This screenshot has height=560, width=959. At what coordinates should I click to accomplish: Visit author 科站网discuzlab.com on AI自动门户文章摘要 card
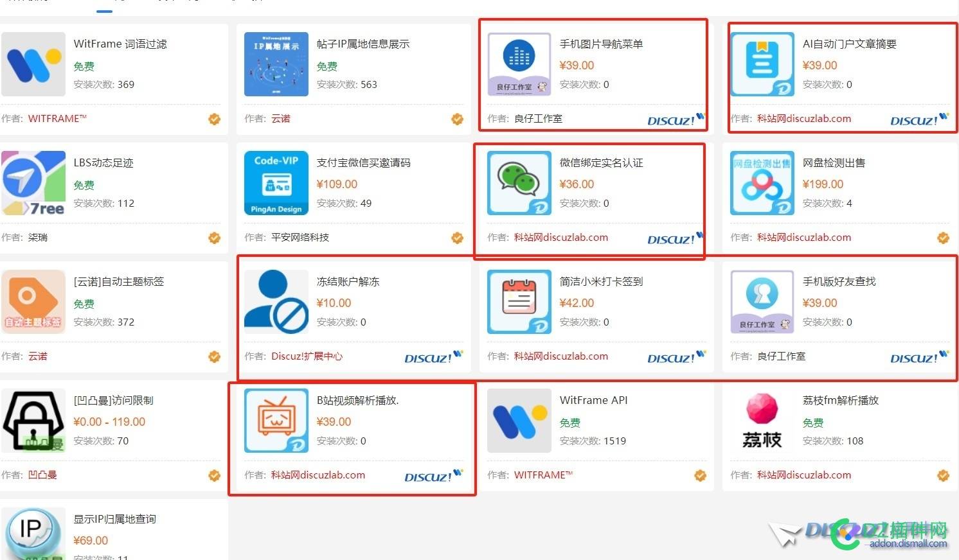804,118
